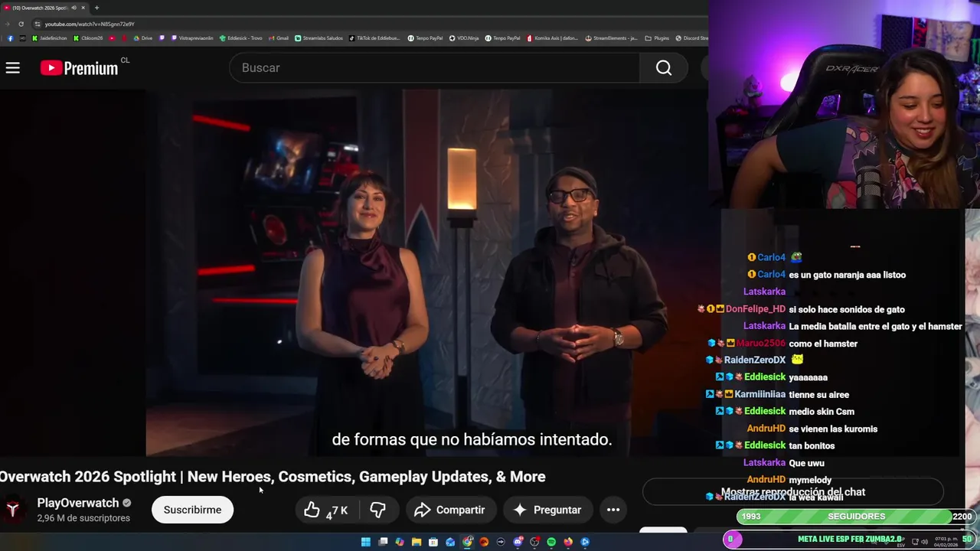This screenshot has height=551, width=980.
Task: Open the Drive bookmark
Action: pyautogui.click(x=142, y=38)
